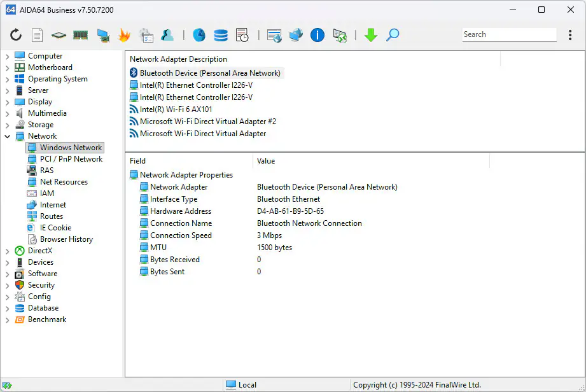Select Microsoft Wi-Fi Direct Virtual Adapter #2

point(203,122)
